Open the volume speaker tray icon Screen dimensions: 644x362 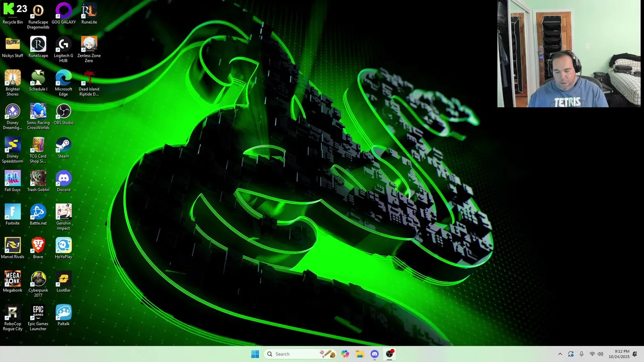tap(600, 354)
